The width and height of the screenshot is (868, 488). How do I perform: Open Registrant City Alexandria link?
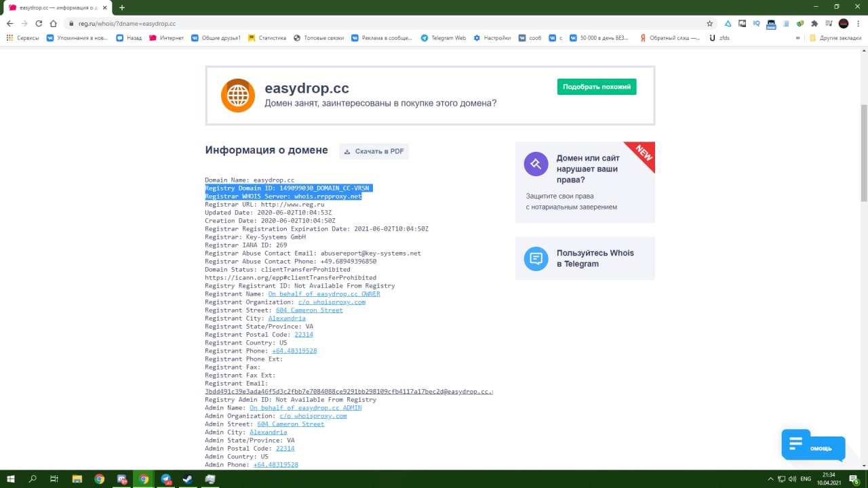287,319
